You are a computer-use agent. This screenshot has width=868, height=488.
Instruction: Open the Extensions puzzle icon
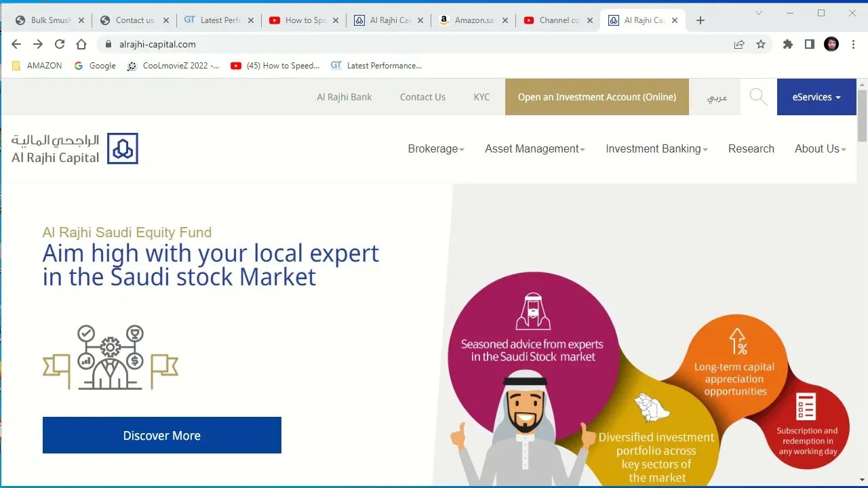point(787,44)
